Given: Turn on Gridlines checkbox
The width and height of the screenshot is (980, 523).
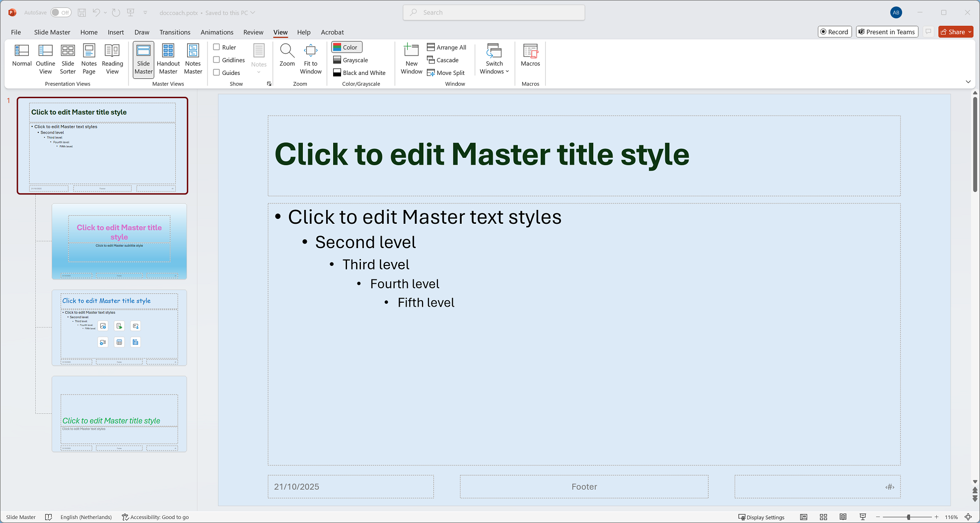Looking at the screenshot, I should [216, 60].
